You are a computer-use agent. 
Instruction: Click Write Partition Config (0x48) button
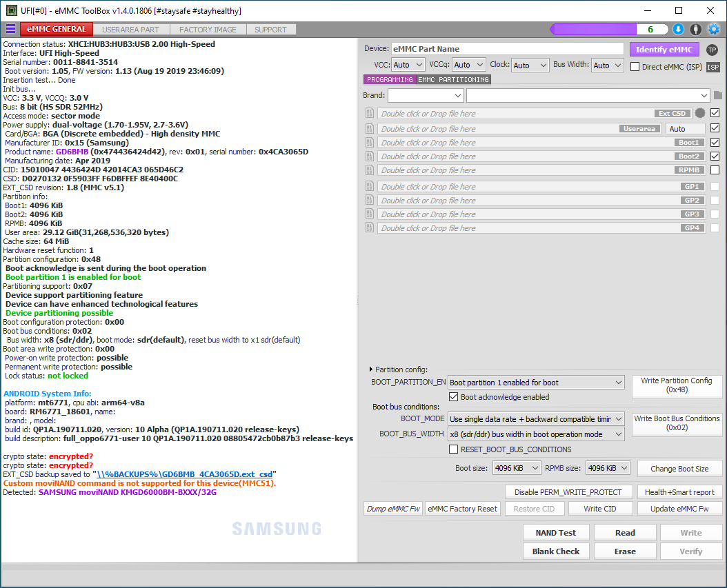coord(677,385)
